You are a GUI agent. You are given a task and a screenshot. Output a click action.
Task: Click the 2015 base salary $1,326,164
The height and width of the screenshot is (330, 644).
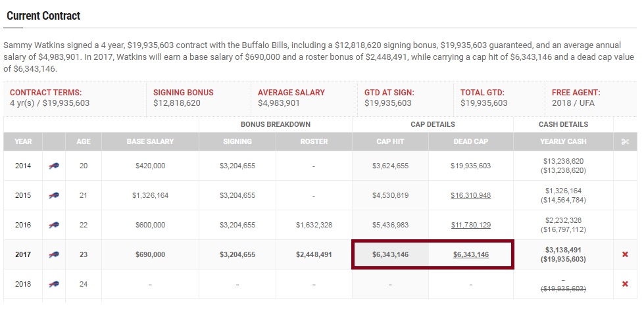151,195
